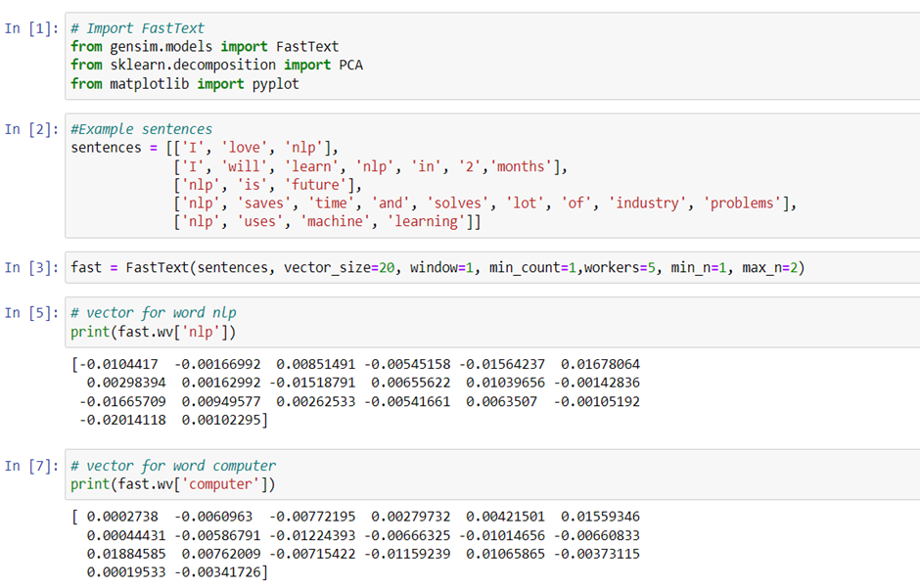Click the sklearn PCA import line
The height and width of the screenshot is (588, 920).
point(216,66)
